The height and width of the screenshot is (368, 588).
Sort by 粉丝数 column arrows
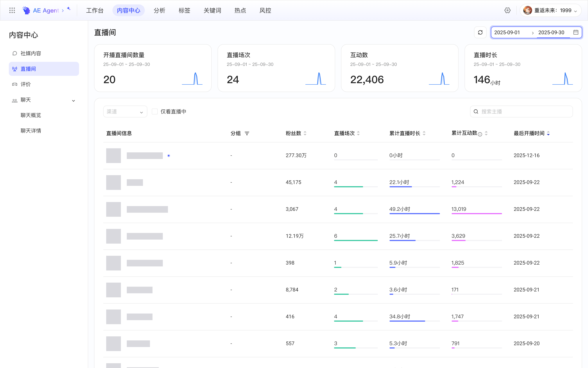click(305, 133)
